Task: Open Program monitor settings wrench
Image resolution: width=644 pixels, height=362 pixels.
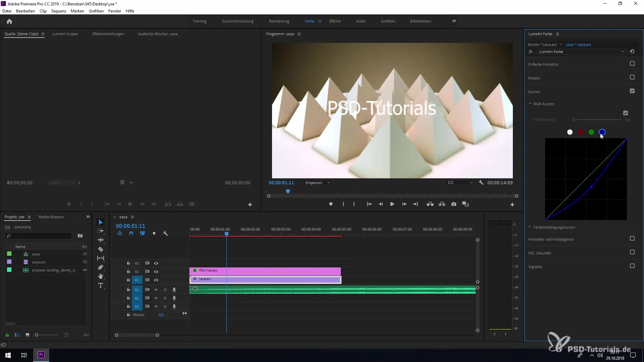Action: click(481, 183)
